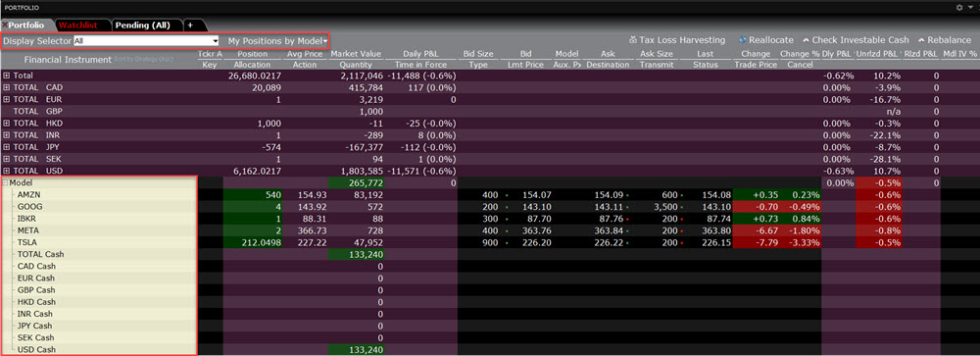Open the dropdown arrow beside the settings gear

[x=970, y=8]
